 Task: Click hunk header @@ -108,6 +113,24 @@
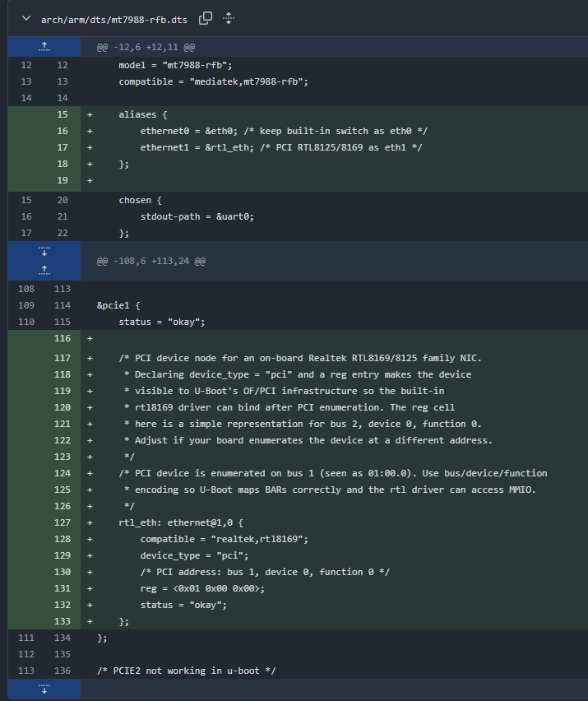[150, 261]
